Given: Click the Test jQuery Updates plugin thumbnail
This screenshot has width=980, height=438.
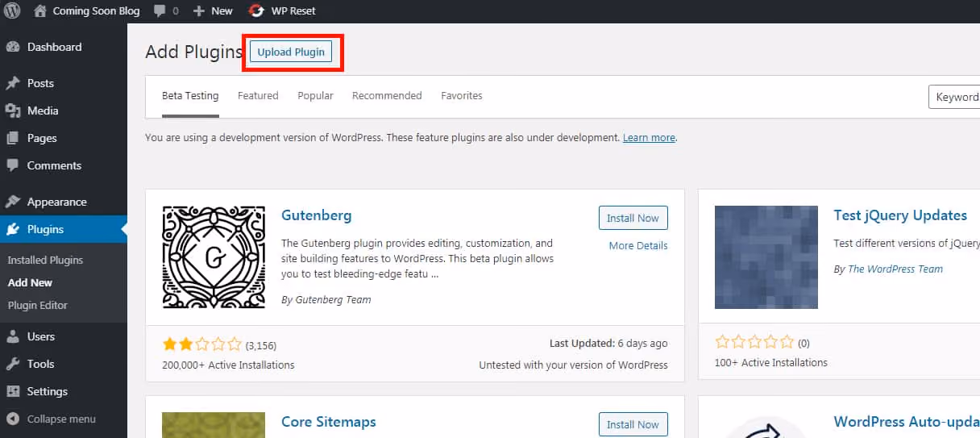Looking at the screenshot, I should point(766,257).
